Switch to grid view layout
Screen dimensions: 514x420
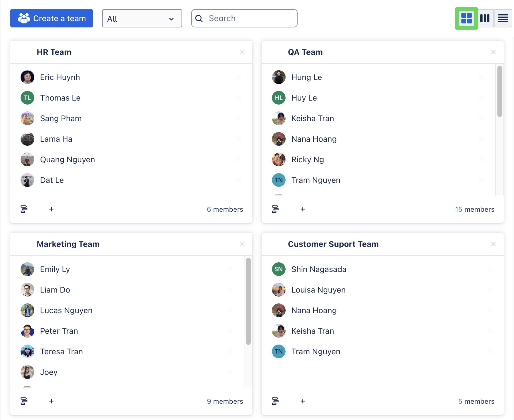(466, 19)
